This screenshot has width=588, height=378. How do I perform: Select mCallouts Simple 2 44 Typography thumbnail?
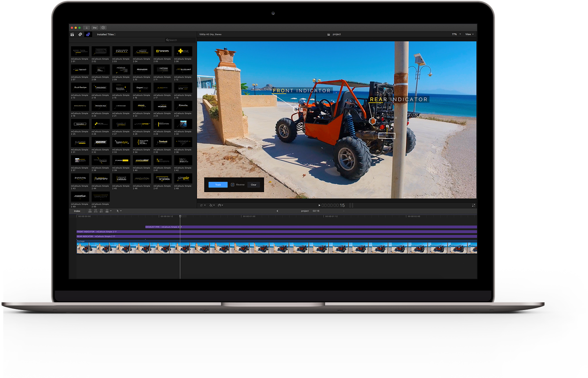[x=101, y=179]
